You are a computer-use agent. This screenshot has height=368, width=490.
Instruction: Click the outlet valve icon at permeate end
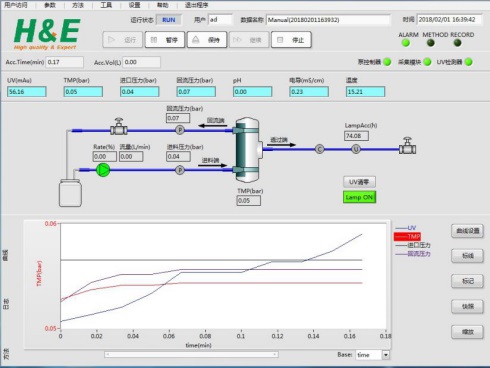tap(407, 146)
